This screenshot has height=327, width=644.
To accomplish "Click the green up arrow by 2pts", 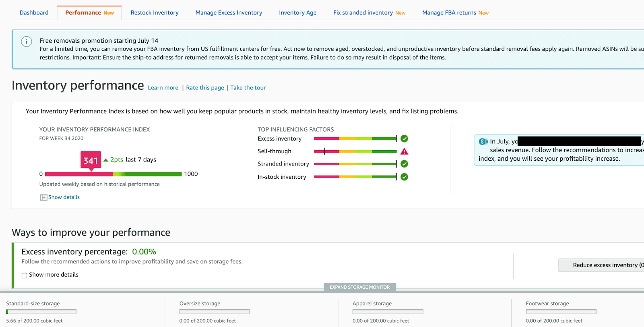I will pos(106,160).
